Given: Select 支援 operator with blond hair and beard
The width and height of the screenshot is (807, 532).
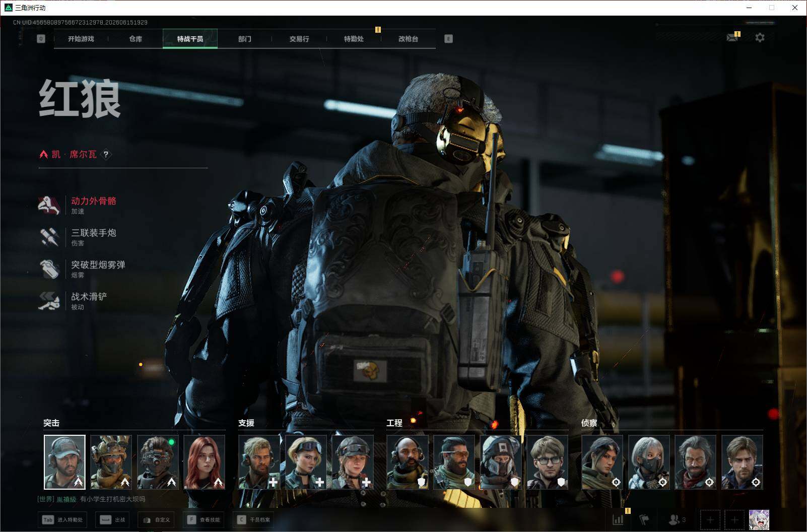Looking at the screenshot, I should click(x=259, y=462).
